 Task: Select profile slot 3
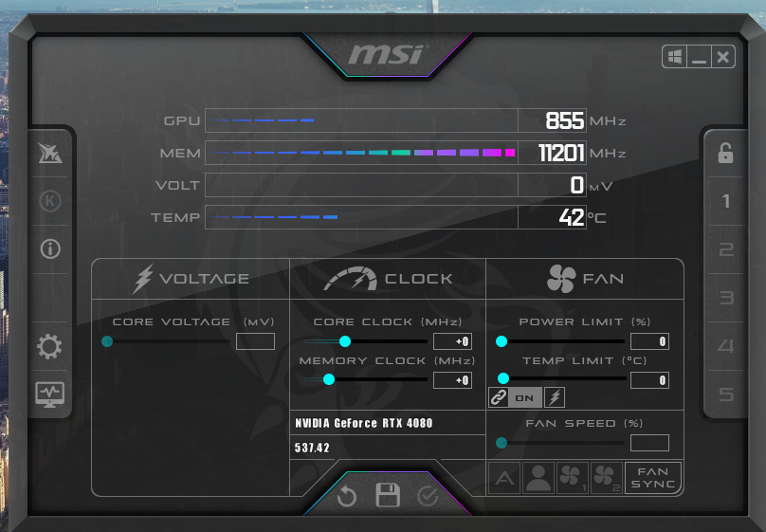pos(726,298)
